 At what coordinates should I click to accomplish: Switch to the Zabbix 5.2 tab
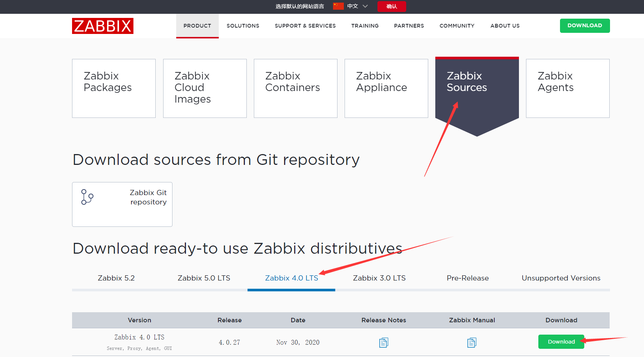(116, 278)
